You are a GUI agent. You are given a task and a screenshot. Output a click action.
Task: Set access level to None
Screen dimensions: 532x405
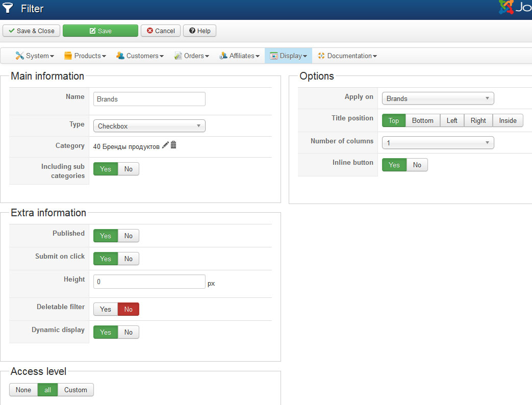(x=23, y=390)
